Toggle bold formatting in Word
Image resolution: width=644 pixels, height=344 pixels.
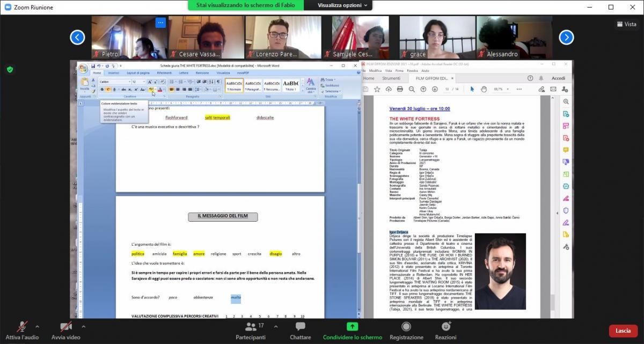(102, 89)
